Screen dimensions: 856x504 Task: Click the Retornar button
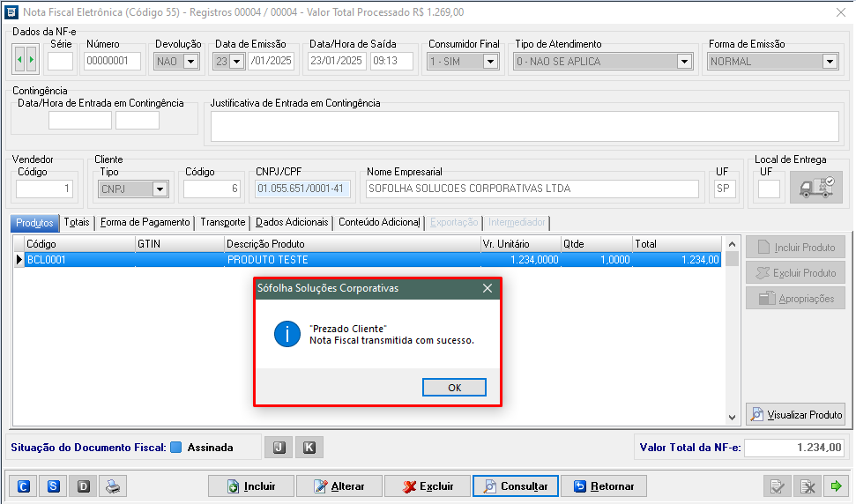[x=604, y=485]
